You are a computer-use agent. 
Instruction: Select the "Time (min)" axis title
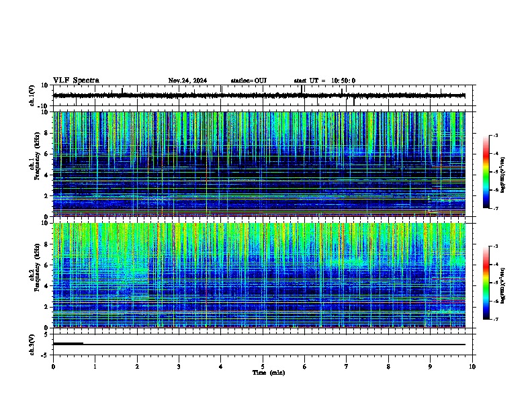click(x=269, y=373)
